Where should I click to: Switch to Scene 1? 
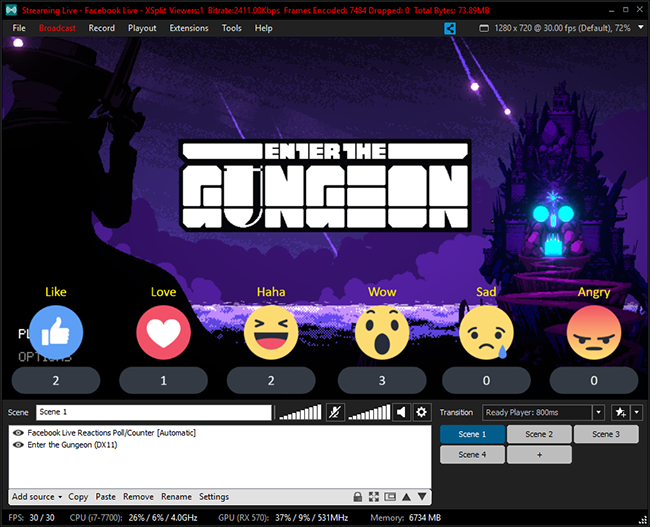click(x=472, y=434)
